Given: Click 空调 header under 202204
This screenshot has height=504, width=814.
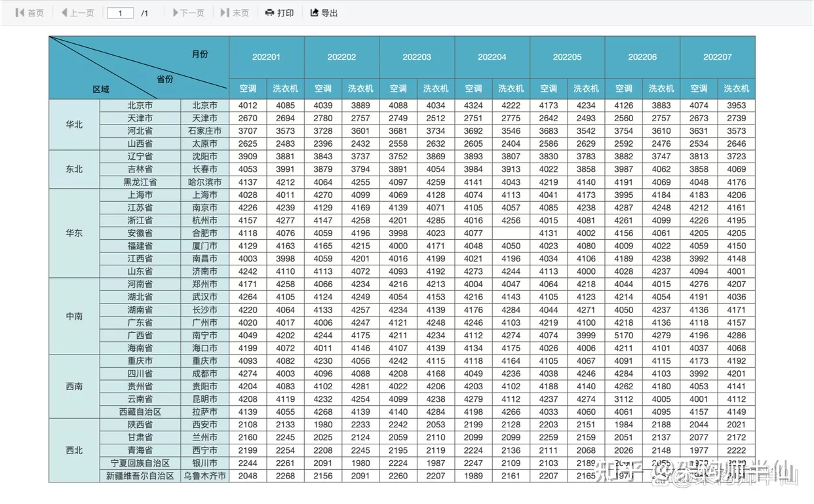Looking at the screenshot, I should click(473, 88).
